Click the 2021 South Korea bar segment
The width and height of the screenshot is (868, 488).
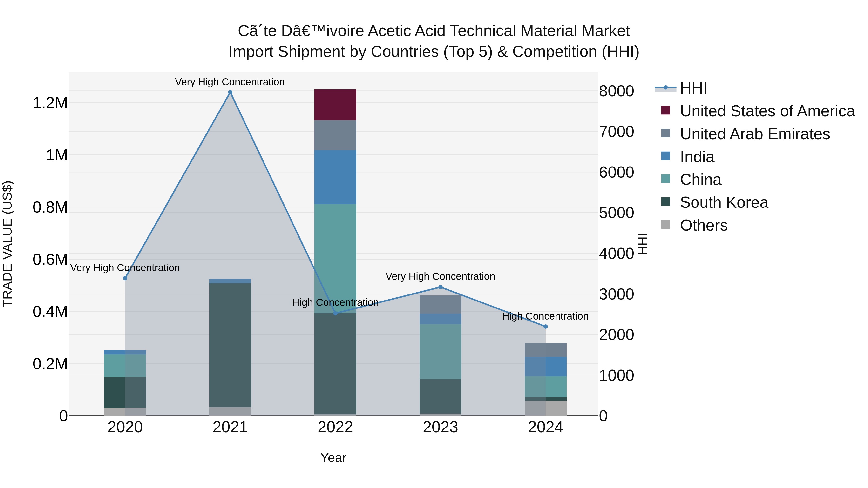(230, 345)
